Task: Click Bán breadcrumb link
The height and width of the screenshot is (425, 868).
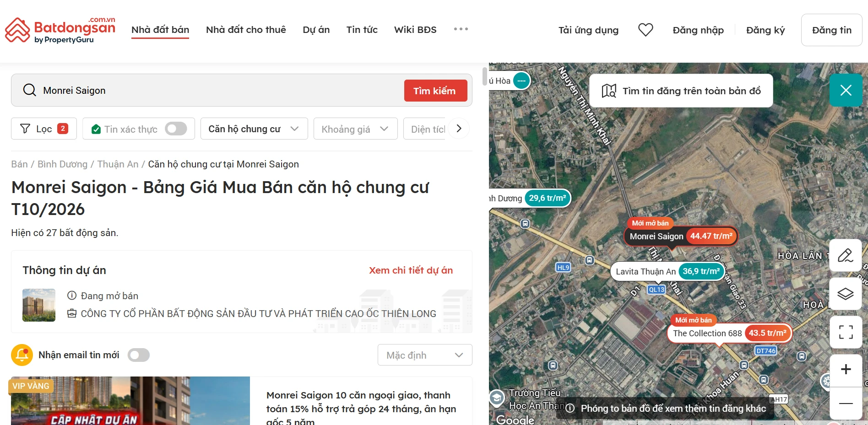Action: (19, 164)
